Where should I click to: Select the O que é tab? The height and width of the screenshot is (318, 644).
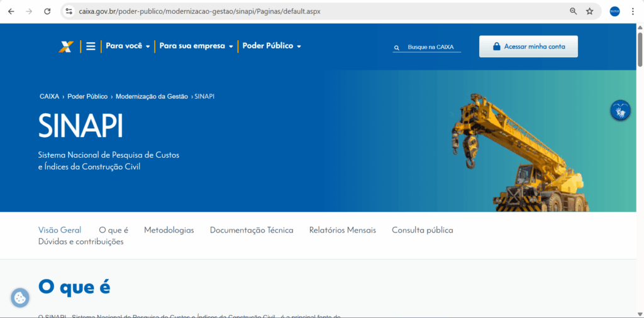pyautogui.click(x=113, y=230)
